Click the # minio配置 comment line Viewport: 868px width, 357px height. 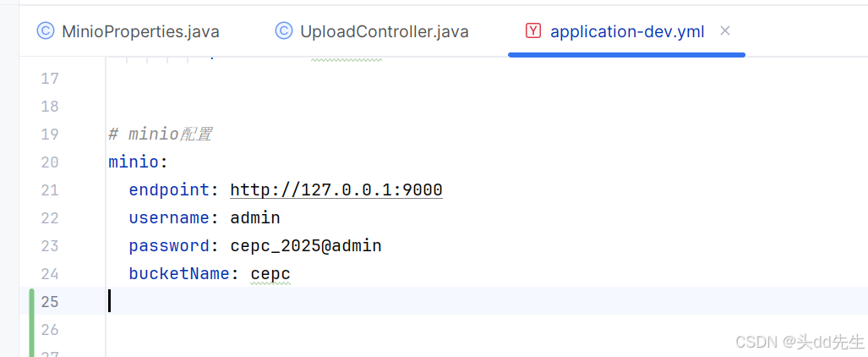point(161,135)
